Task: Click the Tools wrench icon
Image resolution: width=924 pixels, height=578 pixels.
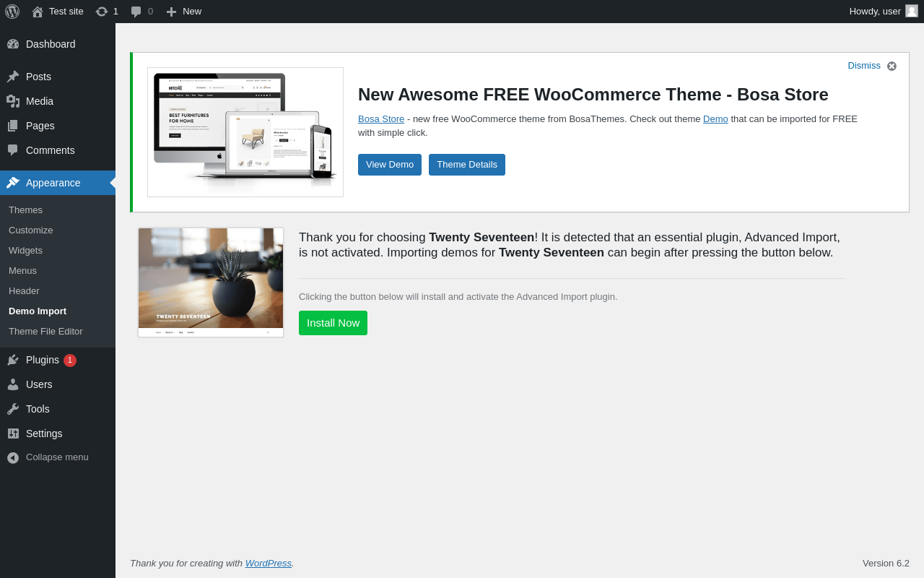Action: (13, 409)
